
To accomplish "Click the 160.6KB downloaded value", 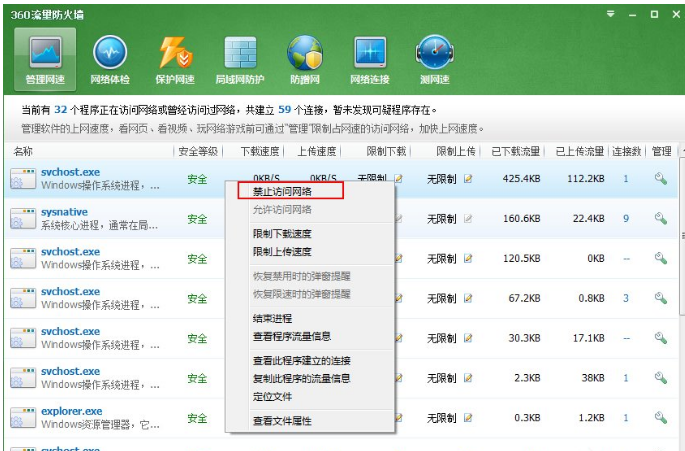I will click(522, 219).
